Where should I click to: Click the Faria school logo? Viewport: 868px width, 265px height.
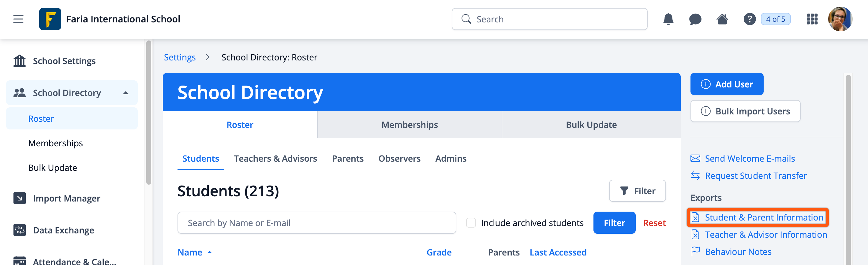[50, 19]
